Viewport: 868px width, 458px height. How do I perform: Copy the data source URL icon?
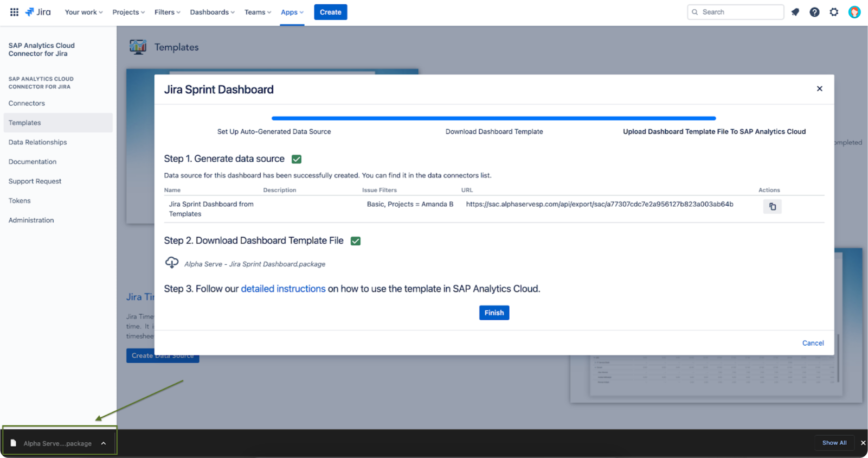[773, 207]
